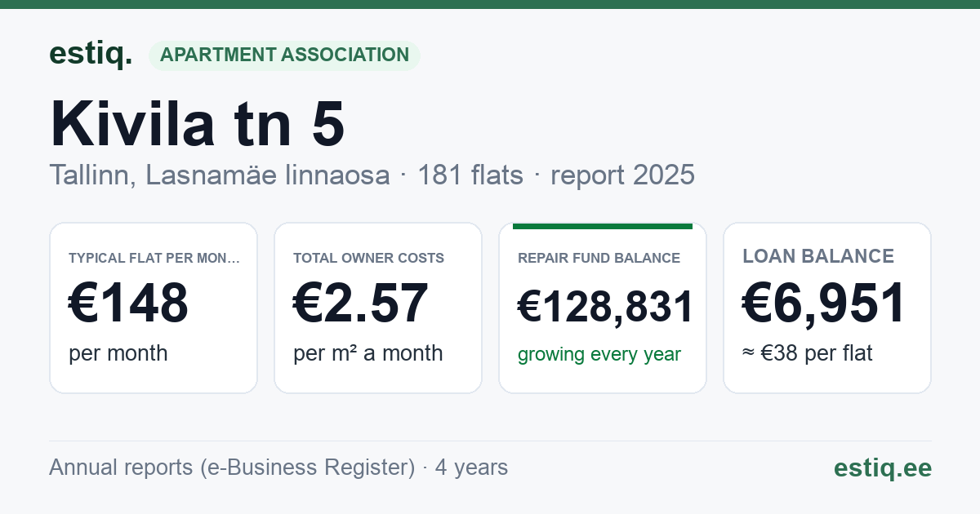Viewport: 980px width, 514px height.
Task: Click the €6,951 value
Action: click(824, 303)
